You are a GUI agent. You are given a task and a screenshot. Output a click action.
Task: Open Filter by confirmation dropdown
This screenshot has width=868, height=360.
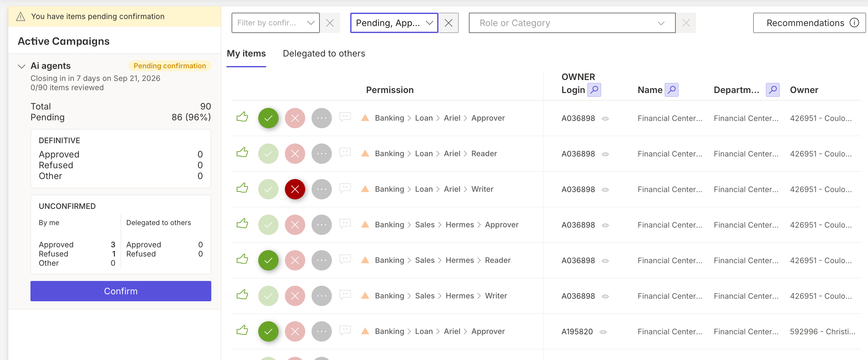click(275, 23)
